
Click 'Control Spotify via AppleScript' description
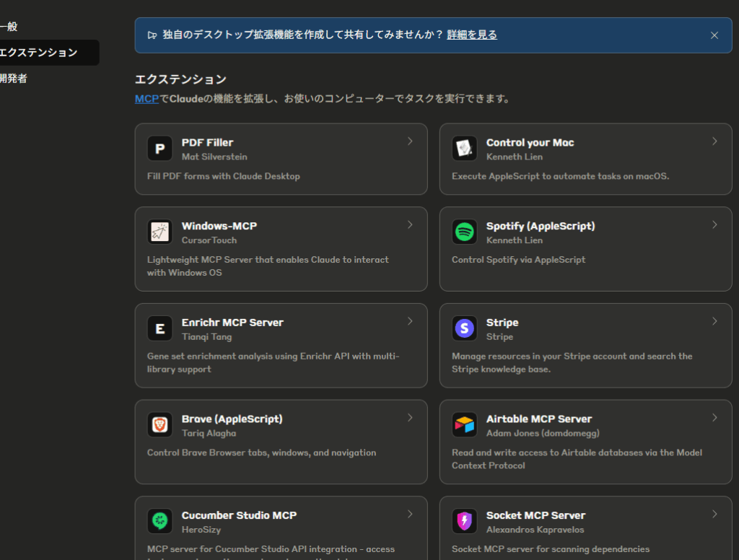518,260
